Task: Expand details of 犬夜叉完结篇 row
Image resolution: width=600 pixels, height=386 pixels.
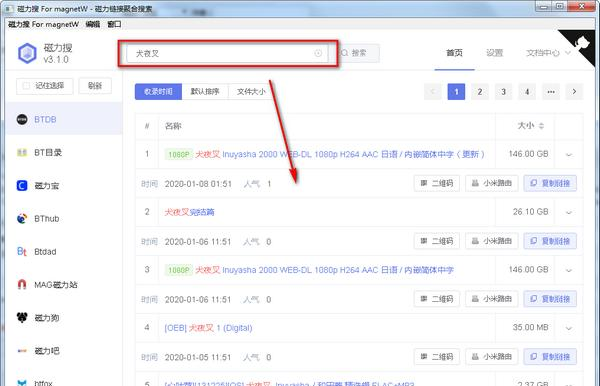Action: point(569,212)
